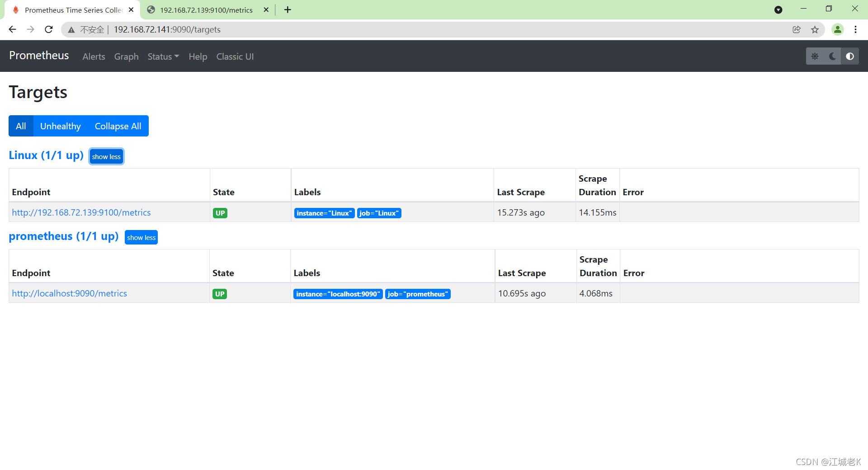This screenshot has height=470, width=868.
Task: Close the Prometheus Time Series tab
Action: tap(131, 9)
